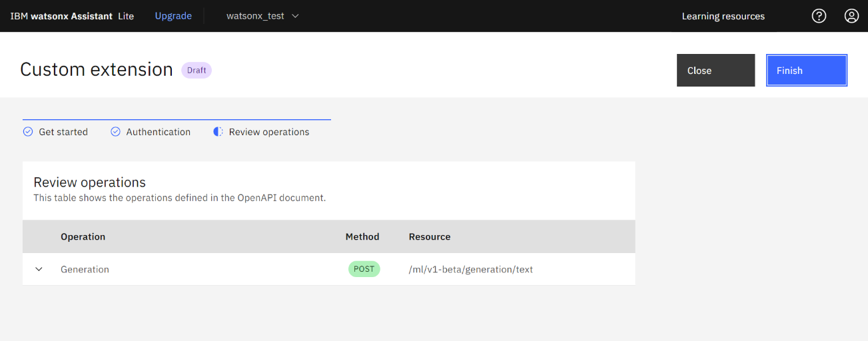The height and width of the screenshot is (341, 868).
Task: Select the Generation operation name
Action: coord(85,270)
